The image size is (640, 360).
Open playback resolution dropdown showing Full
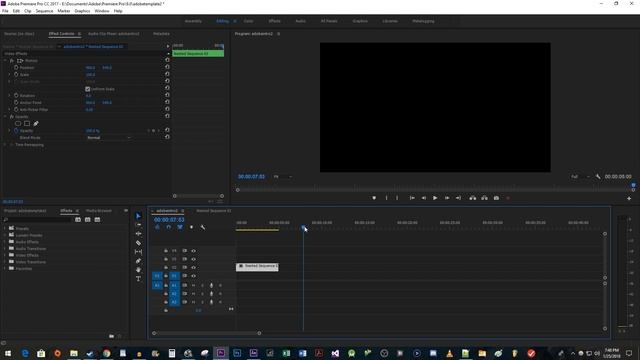pos(580,177)
